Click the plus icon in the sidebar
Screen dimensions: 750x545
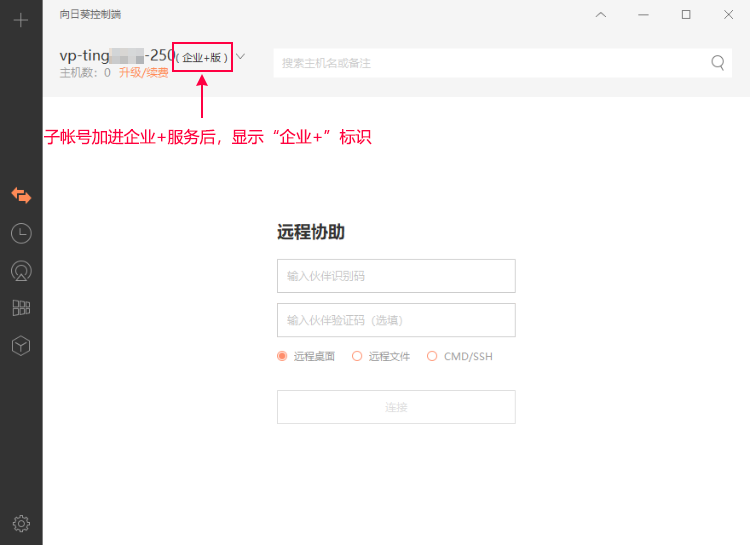[x=21, y=20]
